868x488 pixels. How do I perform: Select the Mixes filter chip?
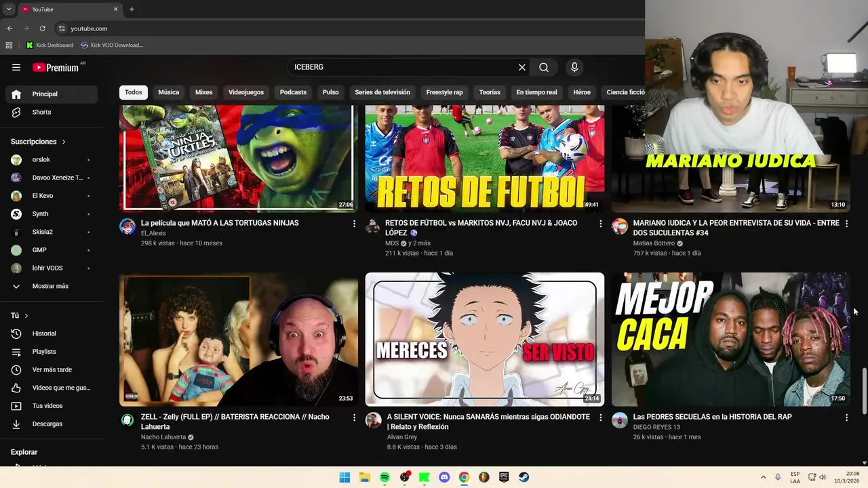coord(204,92)
